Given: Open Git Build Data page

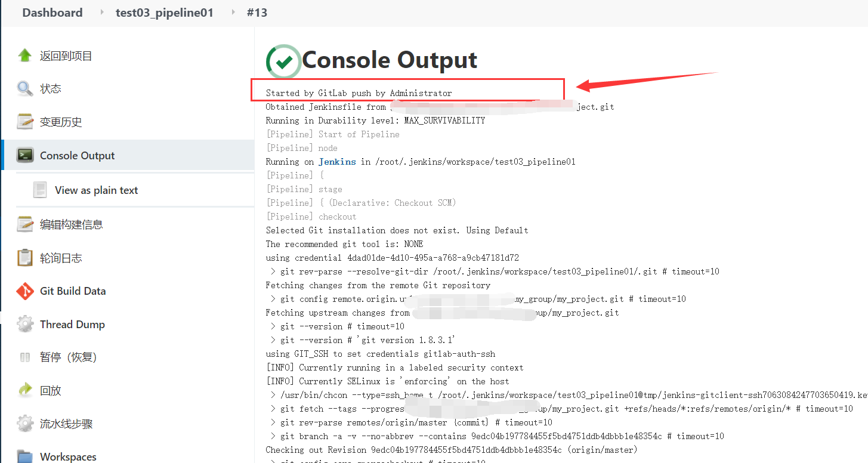Looking at the screenshot, I should tap(73, 291).
